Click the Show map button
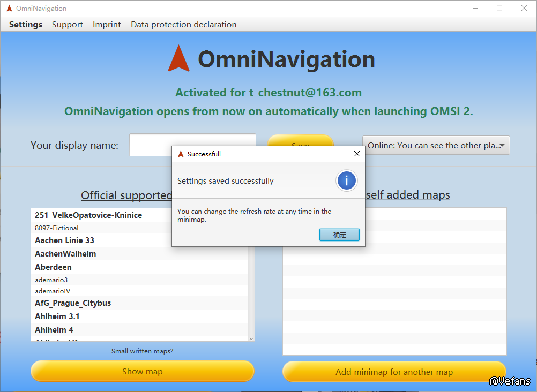Viewport: 537px width, 392px height. click(143, 371)
